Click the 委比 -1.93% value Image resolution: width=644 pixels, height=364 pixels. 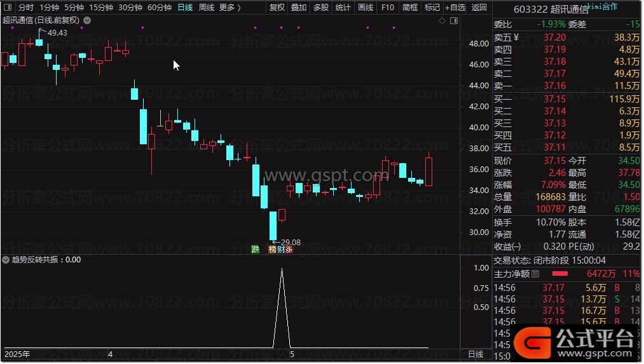(x=551, y=24)
